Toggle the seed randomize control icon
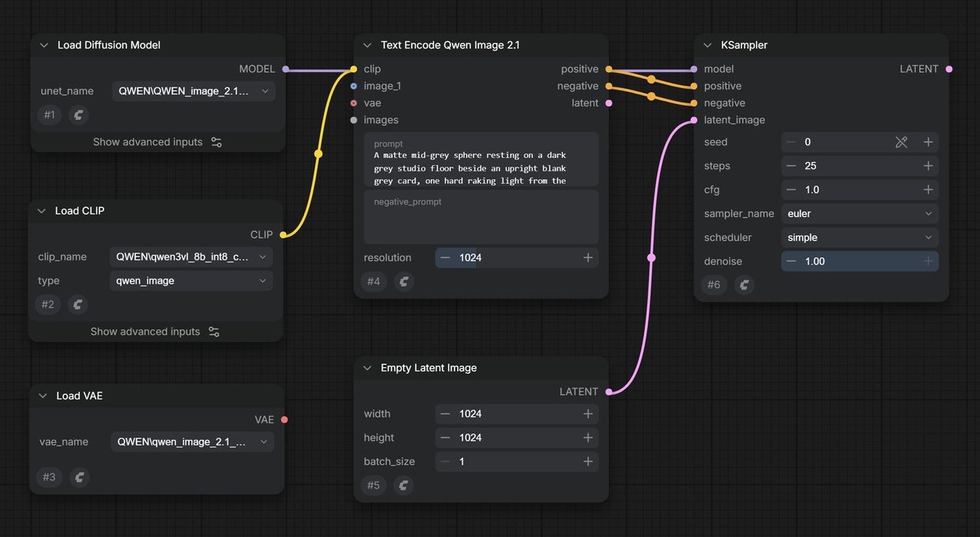The image size is (980, 537). [902, 142]
